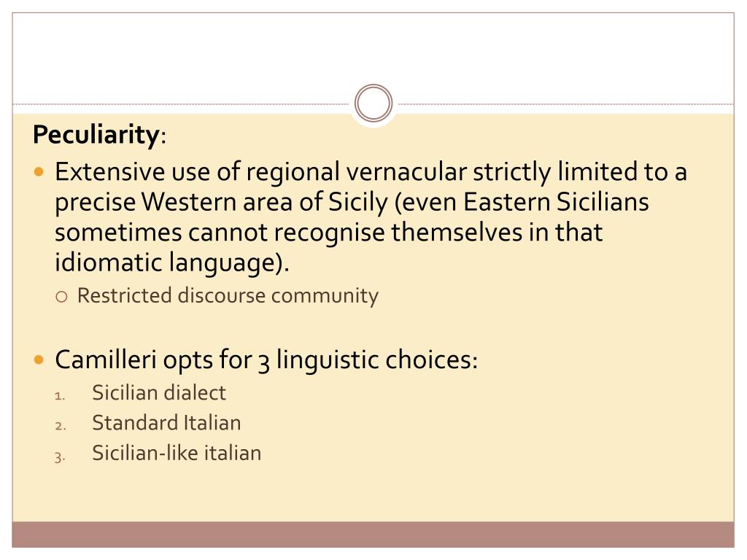Click the number 3 list marker
The image size is (747, 560).
pos(60,456)
